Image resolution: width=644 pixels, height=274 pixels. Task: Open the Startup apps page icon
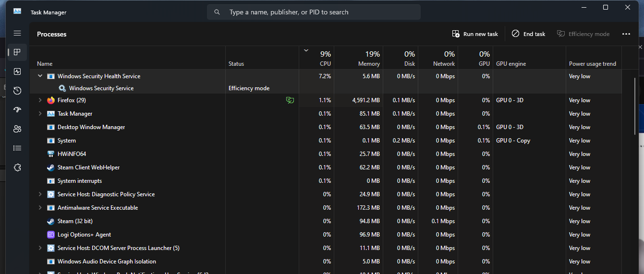click(17, 110)
